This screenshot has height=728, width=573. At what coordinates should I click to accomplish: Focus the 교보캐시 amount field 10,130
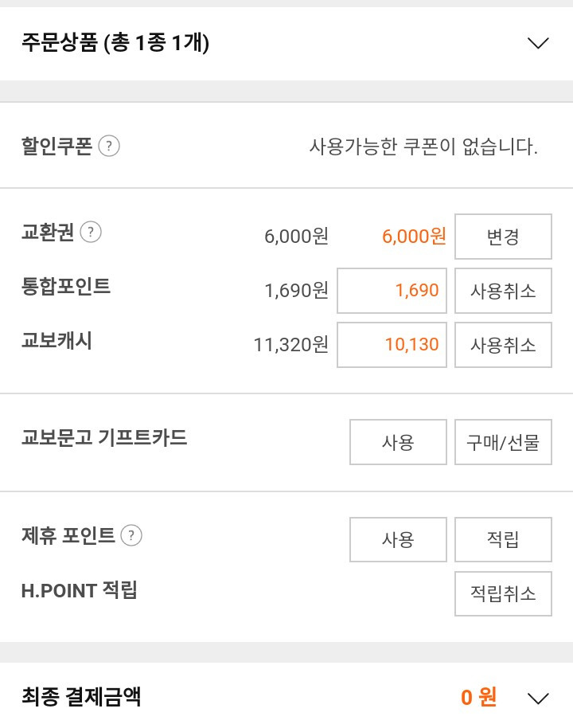point(392,345)
